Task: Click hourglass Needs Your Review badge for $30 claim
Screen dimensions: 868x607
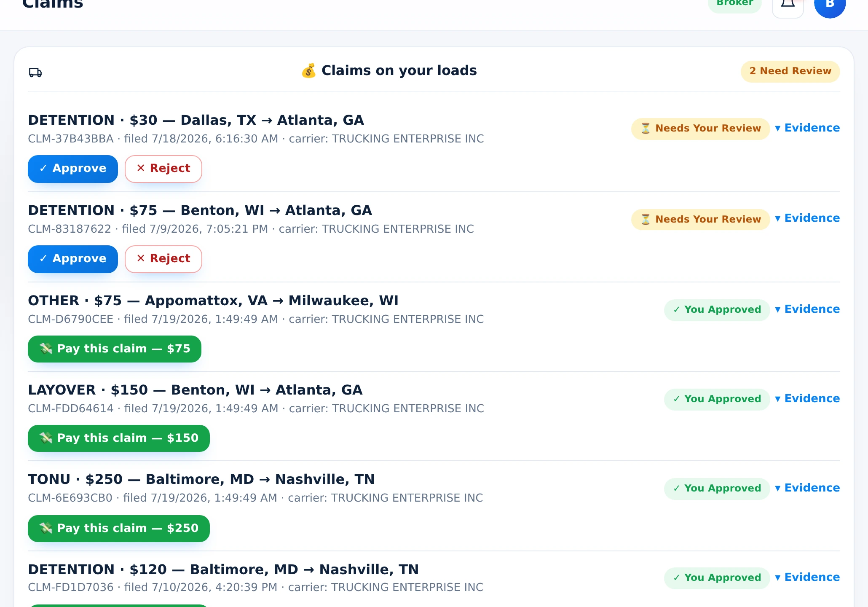Action: pos(700,129)
